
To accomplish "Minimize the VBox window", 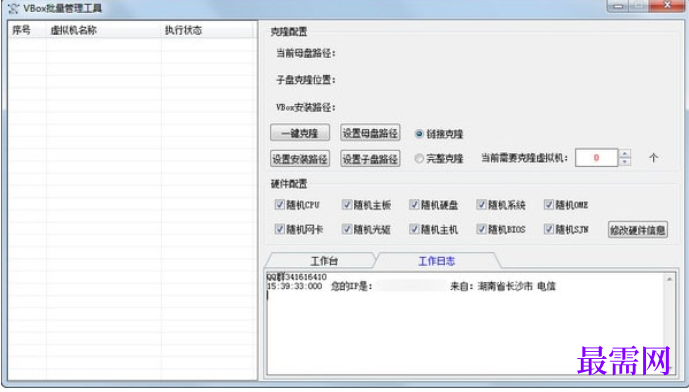I will coord(618,6).
